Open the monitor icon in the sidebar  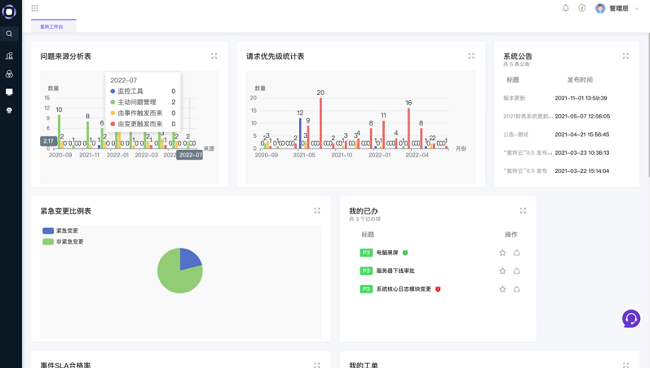tap(9, 92)
